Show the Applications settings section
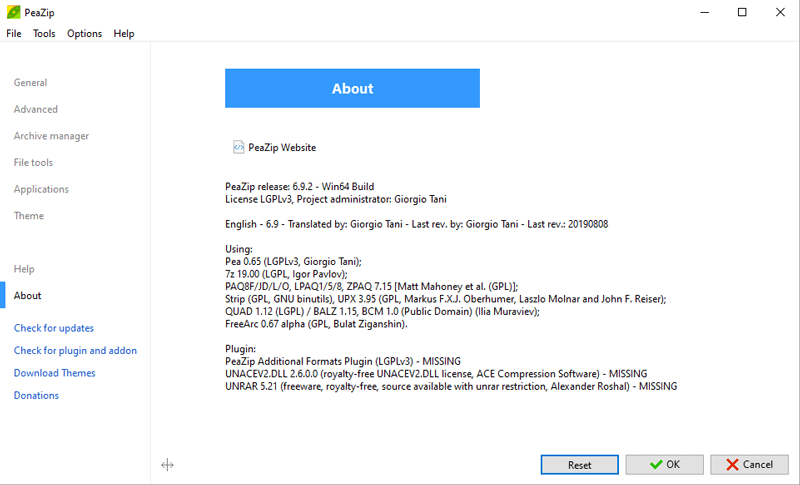Screen dimensions: 800x485 [41, 189]
